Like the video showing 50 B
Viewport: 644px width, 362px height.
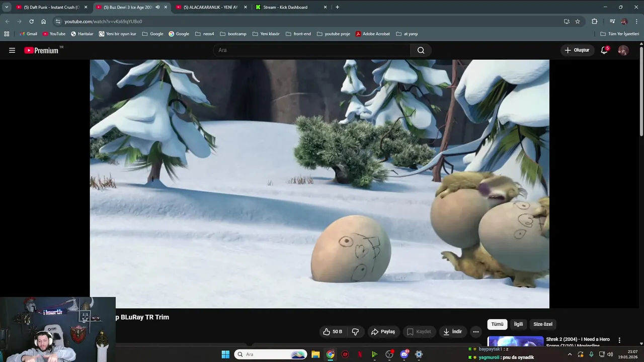pyautogui.click(x=333, y=332)
